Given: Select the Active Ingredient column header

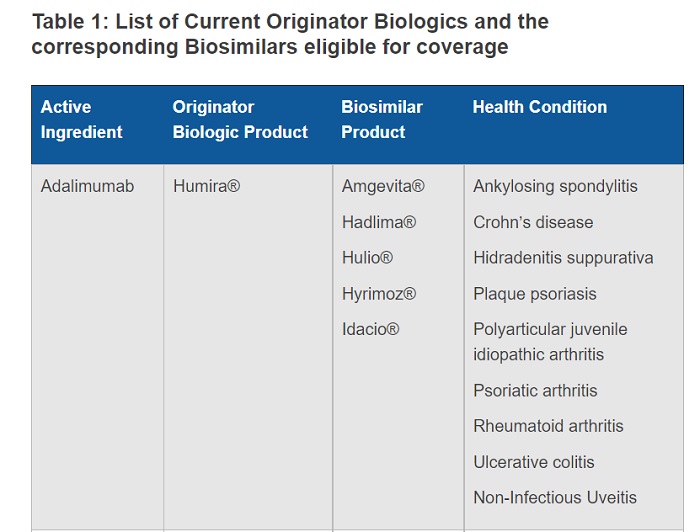Looking at the screenshot, I should tap(81, 119).
